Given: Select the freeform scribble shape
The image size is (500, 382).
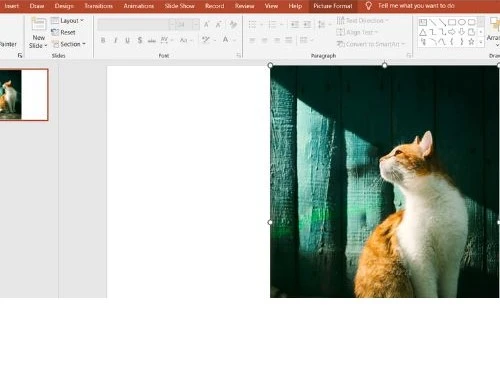Looking at the screenshot, I should [x=423, y=42].
